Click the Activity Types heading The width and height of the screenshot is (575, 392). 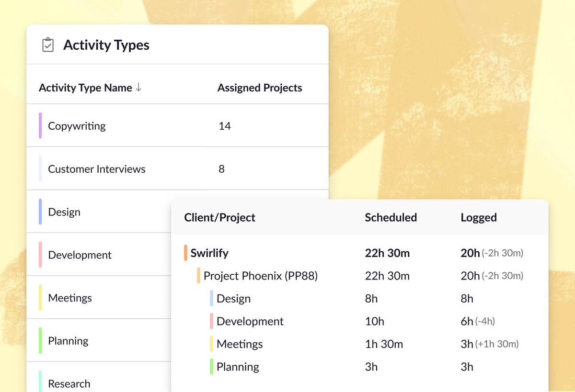coord(106,45)
